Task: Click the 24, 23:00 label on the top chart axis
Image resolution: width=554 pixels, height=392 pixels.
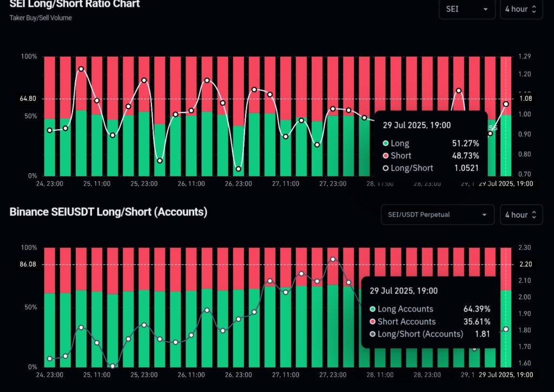Action: (50, 184)
